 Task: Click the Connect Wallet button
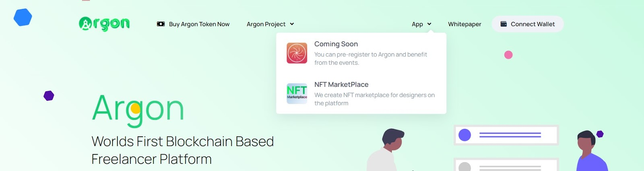pos(527,24)
